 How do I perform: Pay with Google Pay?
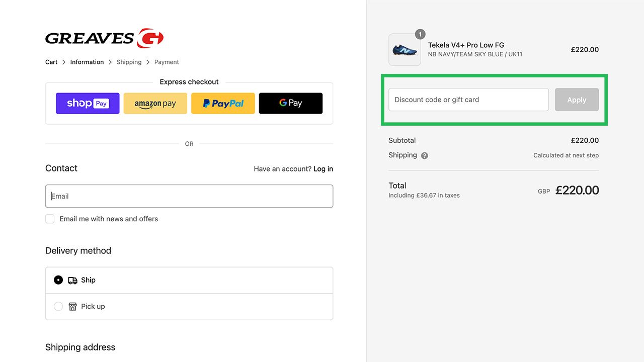tap(291, 104)
